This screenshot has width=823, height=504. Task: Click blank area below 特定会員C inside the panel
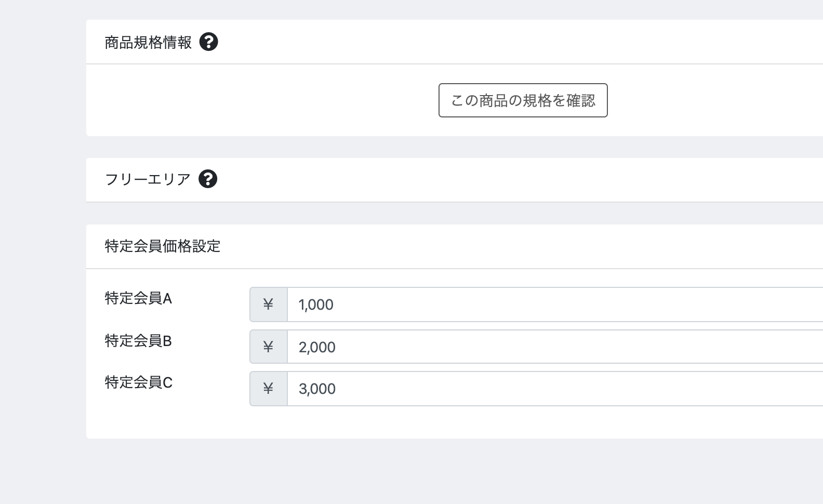point(455,422)
